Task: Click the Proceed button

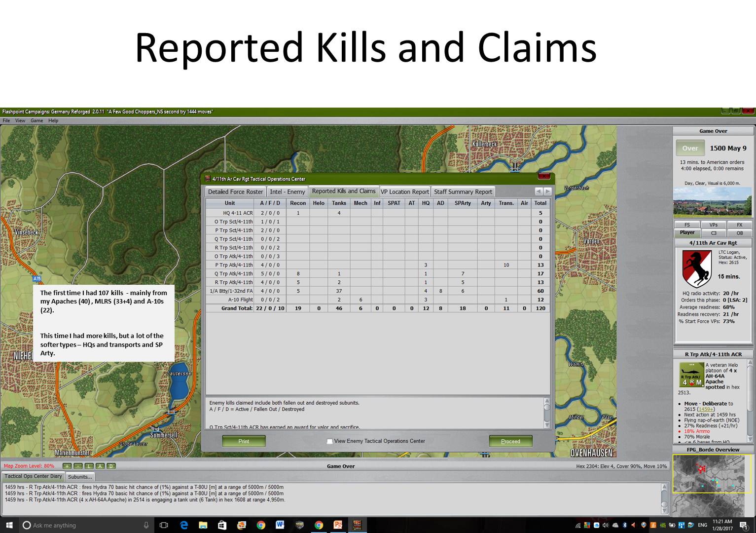Action: pyautogui.click(x=510, y=441)
